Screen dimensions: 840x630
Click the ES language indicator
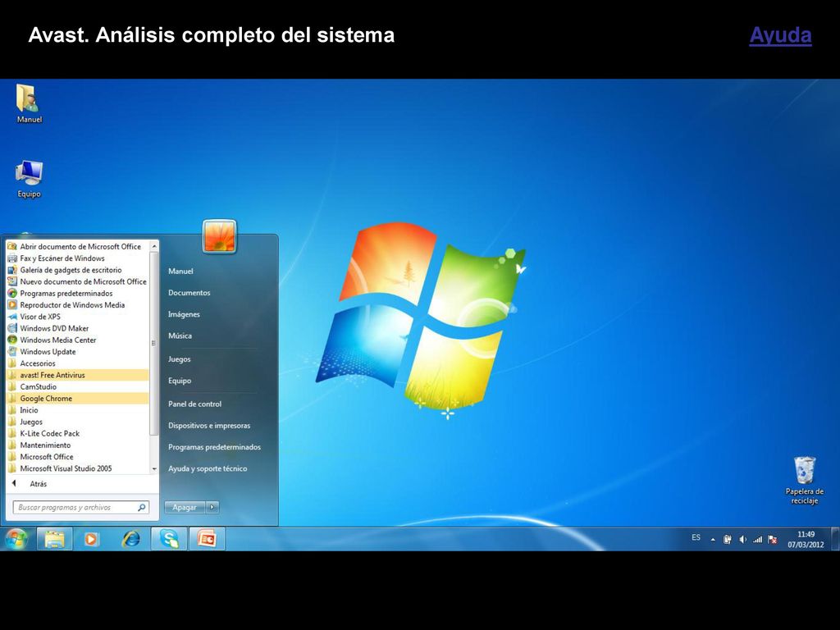pos(696,537)
